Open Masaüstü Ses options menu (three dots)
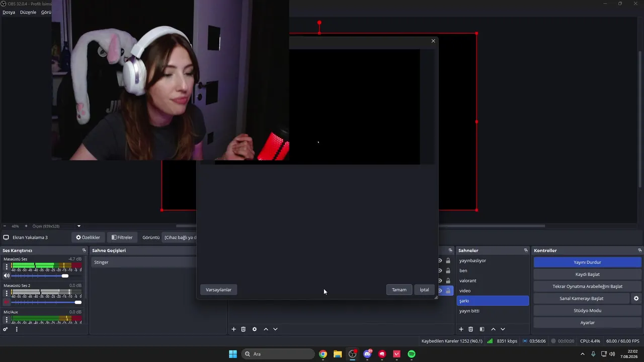 7,266
